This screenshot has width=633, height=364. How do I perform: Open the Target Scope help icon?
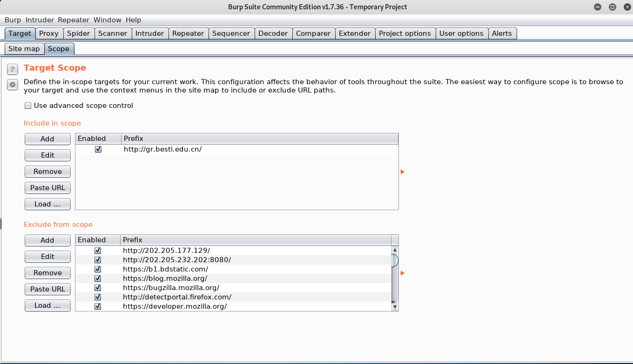tap(12, 69)
